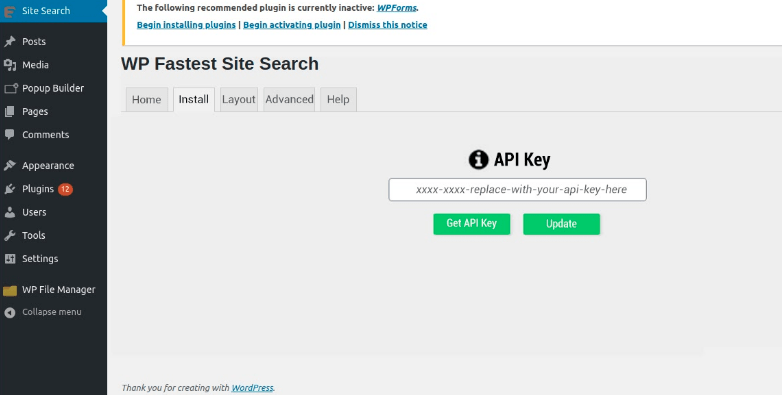Click the Tools wrench icon
The height and width of the screenshot is (397, 782).
click(x=9, y=235)
